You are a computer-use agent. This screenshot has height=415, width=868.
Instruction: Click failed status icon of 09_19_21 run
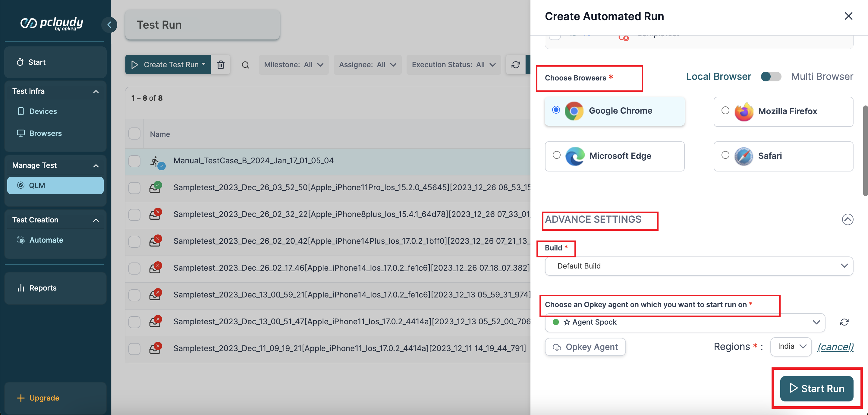point(155,348)
